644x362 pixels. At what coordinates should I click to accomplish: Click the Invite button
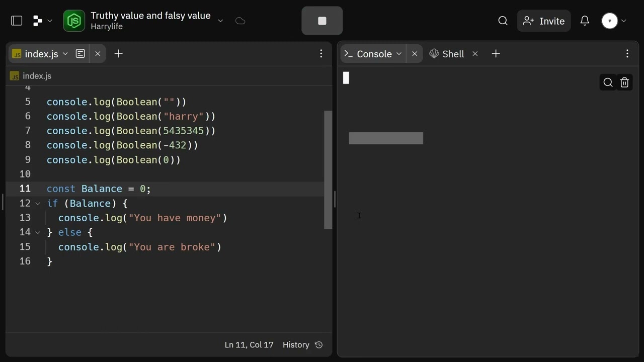(544, 21)
